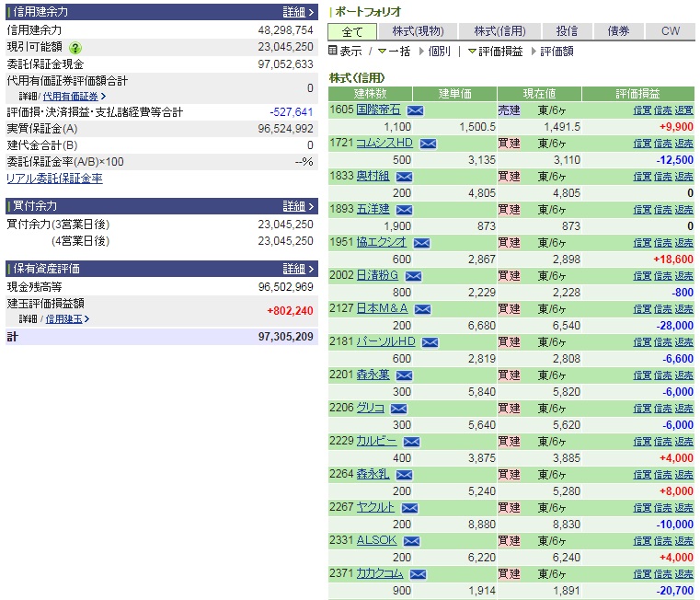The height and width of the screenshot is (600, 700).
Task: Open 詳細 for 信用建余力 section
Action: click(x=298, y=12)
